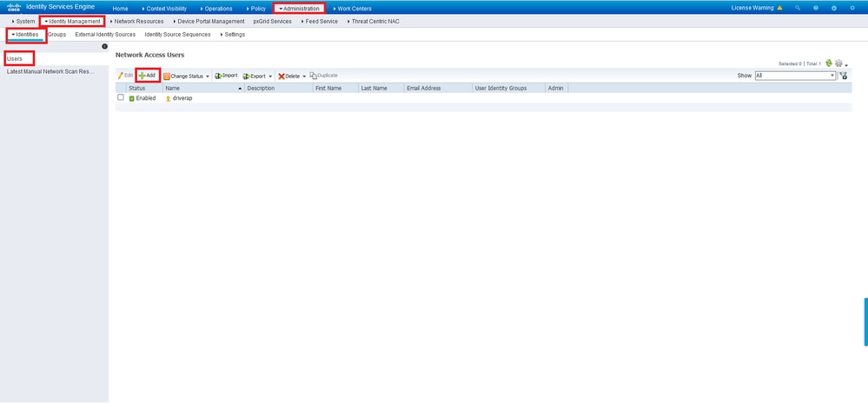Image resolution: width=868 pixels, height=403 pixels.
Task: Open the help question mark icon
Action: pos(816,9)
